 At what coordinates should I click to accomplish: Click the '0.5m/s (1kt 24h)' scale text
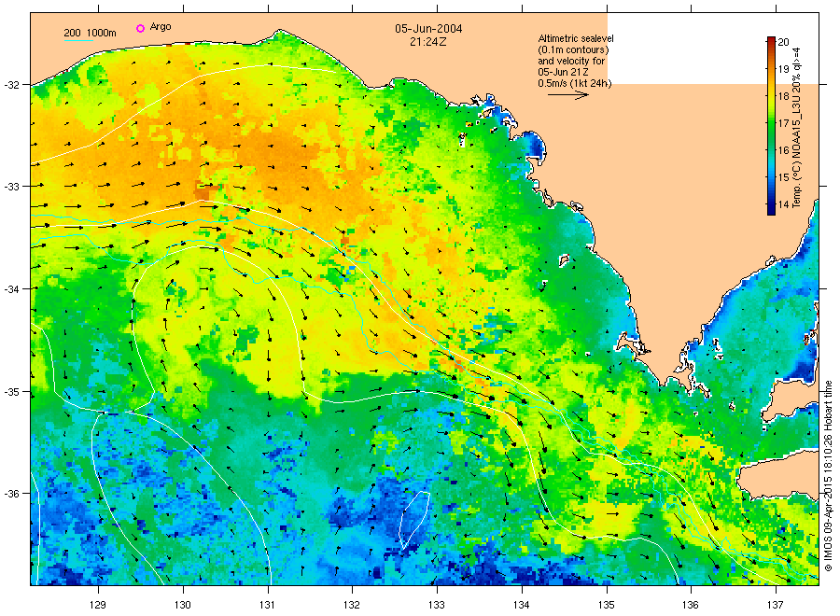click(574, 83)
